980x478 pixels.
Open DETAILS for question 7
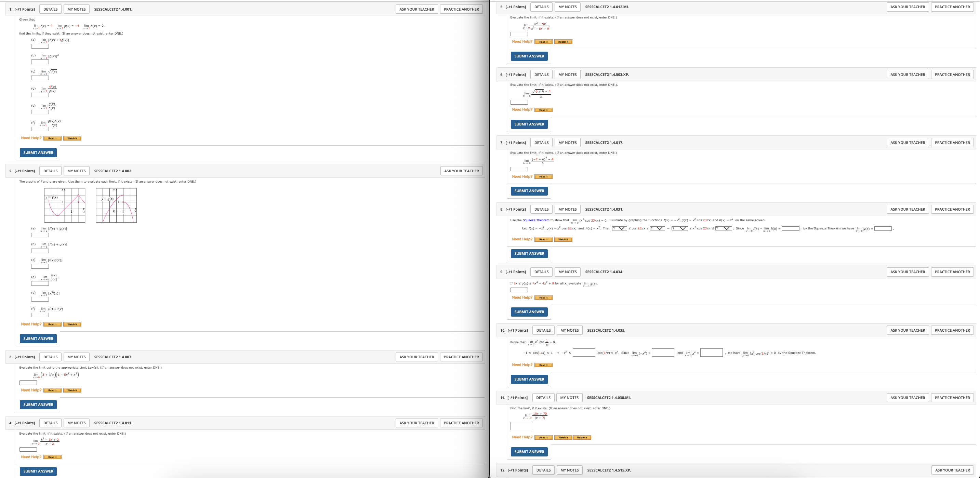[x=541, y=143]
